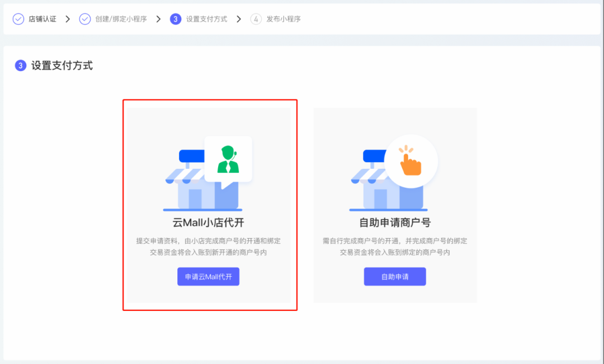Viewport: 604px width, 364px height.
Task: Select the 设置支付方式 step label
Action: point(206,19)
